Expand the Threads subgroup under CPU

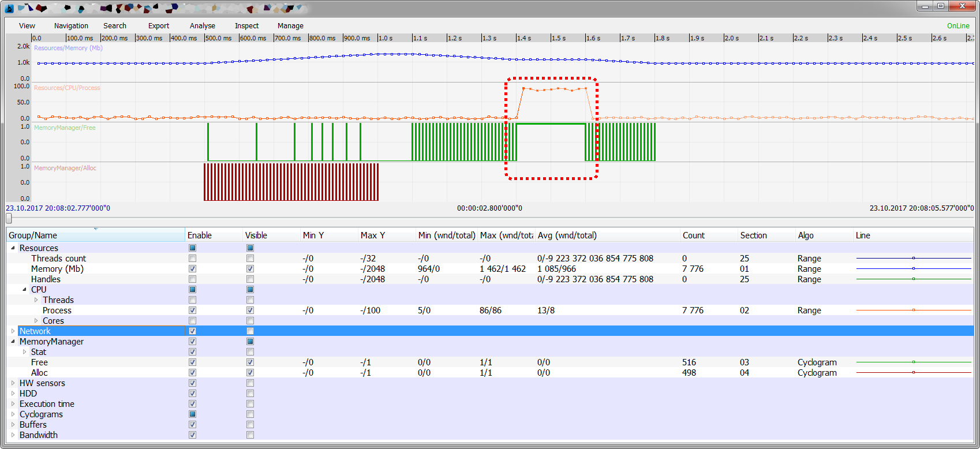click(x=36, y=300)
